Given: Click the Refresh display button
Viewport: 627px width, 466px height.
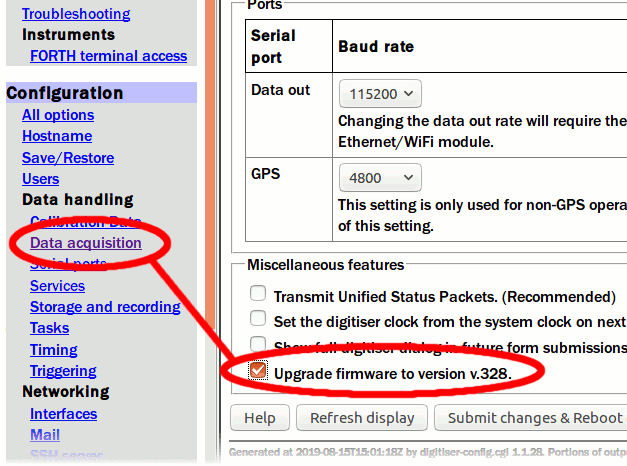Looking at the screenshot, I should (362, 418).
